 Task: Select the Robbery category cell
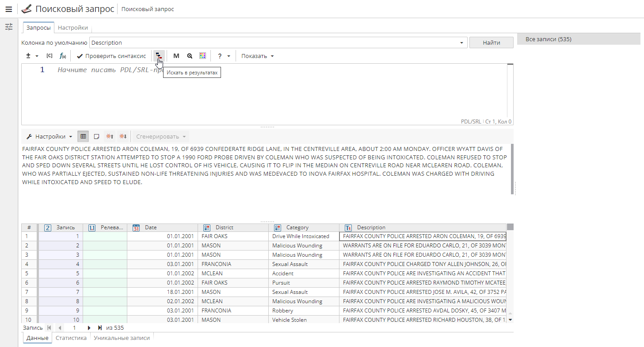(x=304, y=311)
